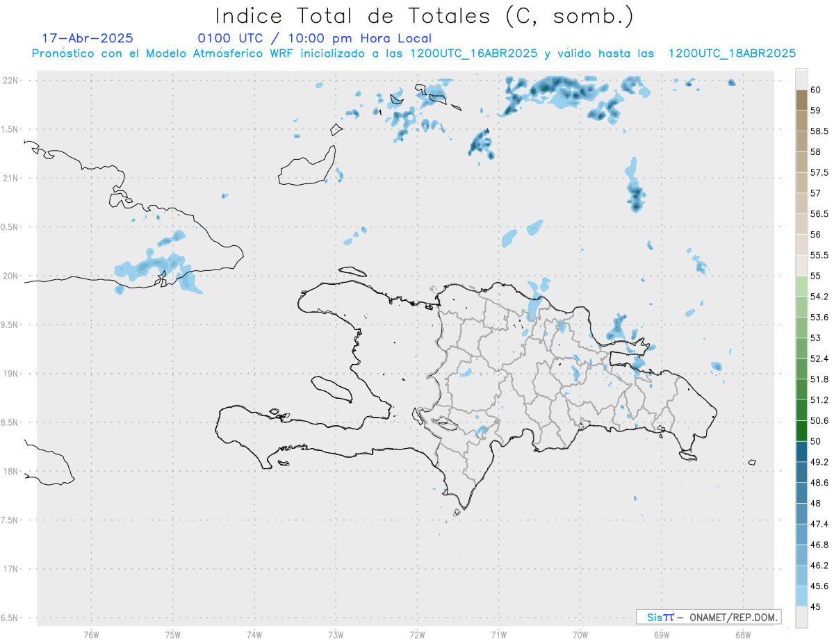This screenshot has height=644, width=834.
Task: Click the legend value '46.8'
Action: pyautogui.click(x=819, y=545)
